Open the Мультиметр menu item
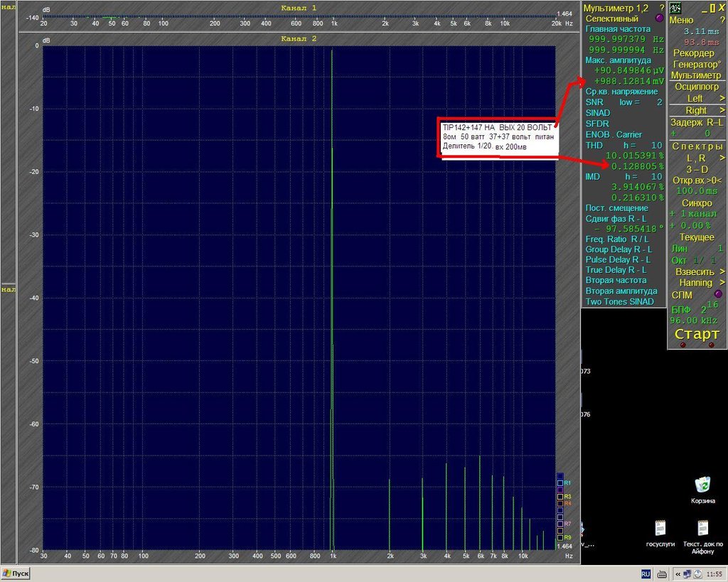 [696, 75]
